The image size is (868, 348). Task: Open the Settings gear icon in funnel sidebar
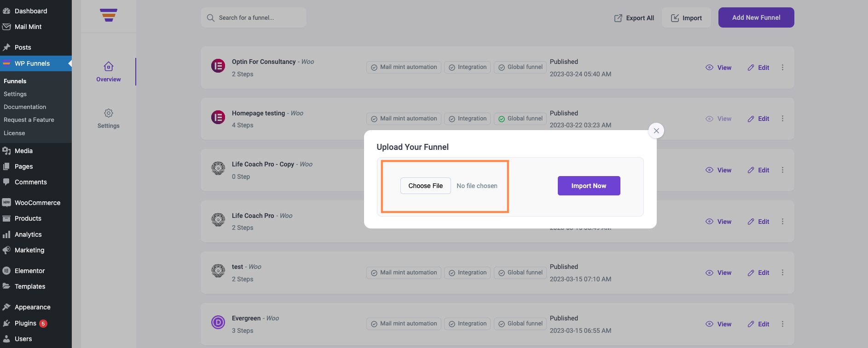coord(109,113)
